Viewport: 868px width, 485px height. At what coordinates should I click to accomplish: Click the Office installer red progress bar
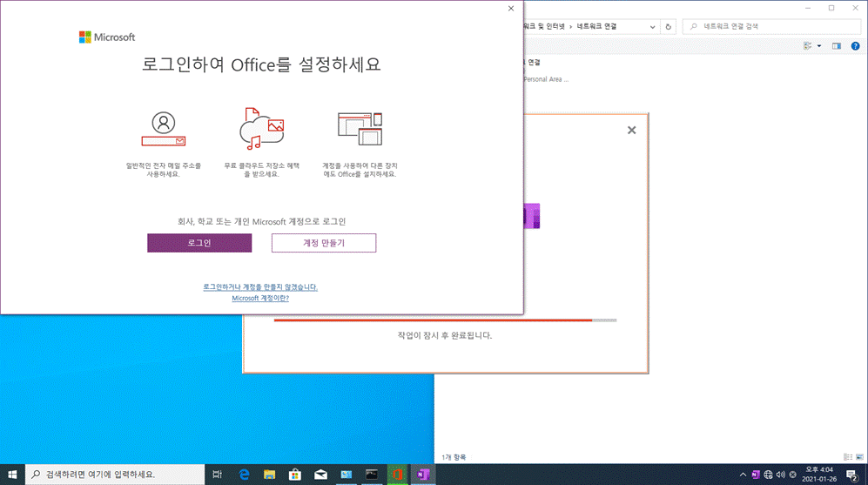pyautogui.click(x=445, y=320)
